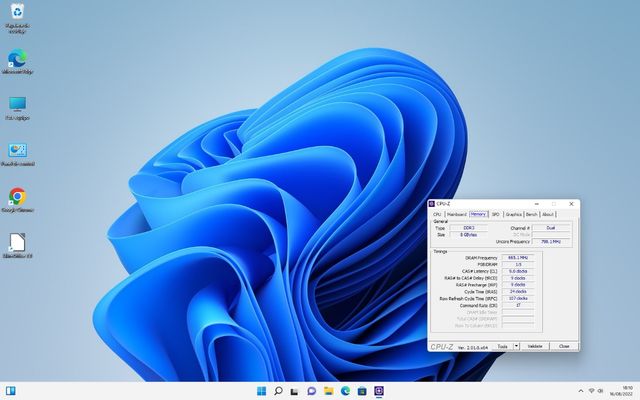Click the Close button in CPU-Z
640x400 pixels.
point(564,346)
